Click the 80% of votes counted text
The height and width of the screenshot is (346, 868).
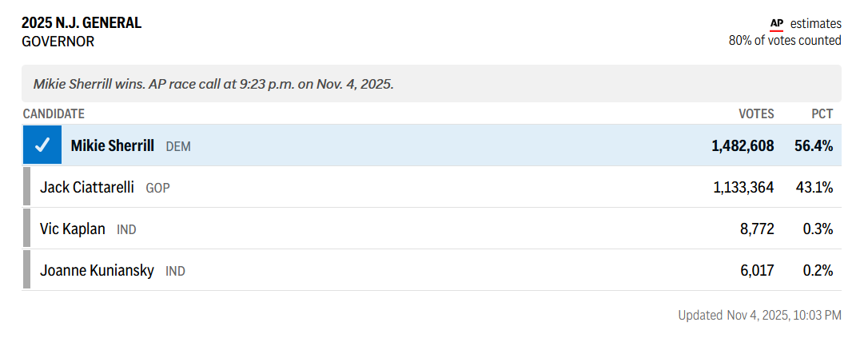point(785,41)
